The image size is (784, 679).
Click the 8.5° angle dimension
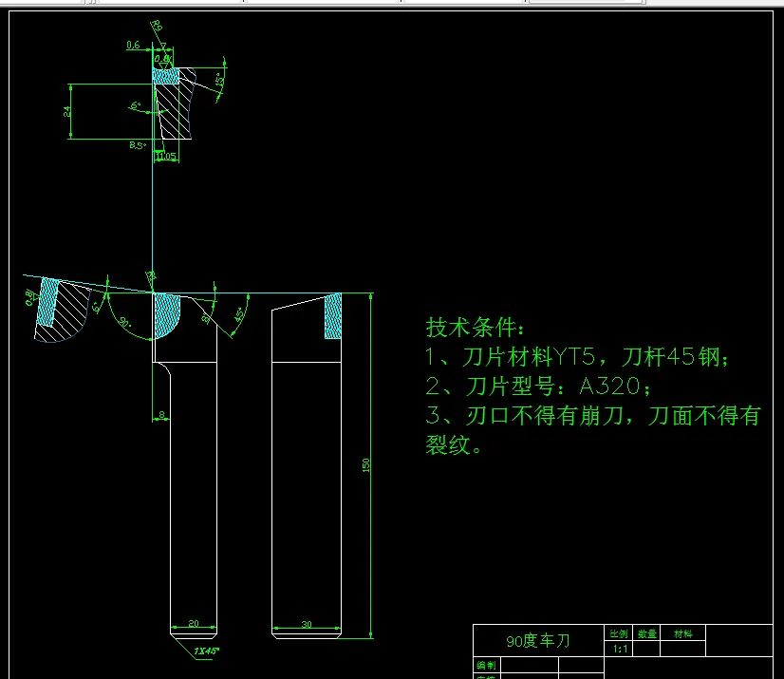pos(138,144)
